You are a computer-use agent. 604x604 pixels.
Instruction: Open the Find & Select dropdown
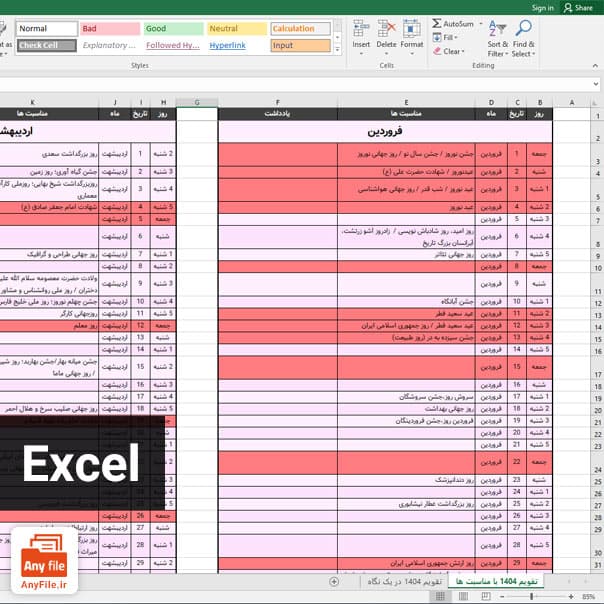click(534, 54)
